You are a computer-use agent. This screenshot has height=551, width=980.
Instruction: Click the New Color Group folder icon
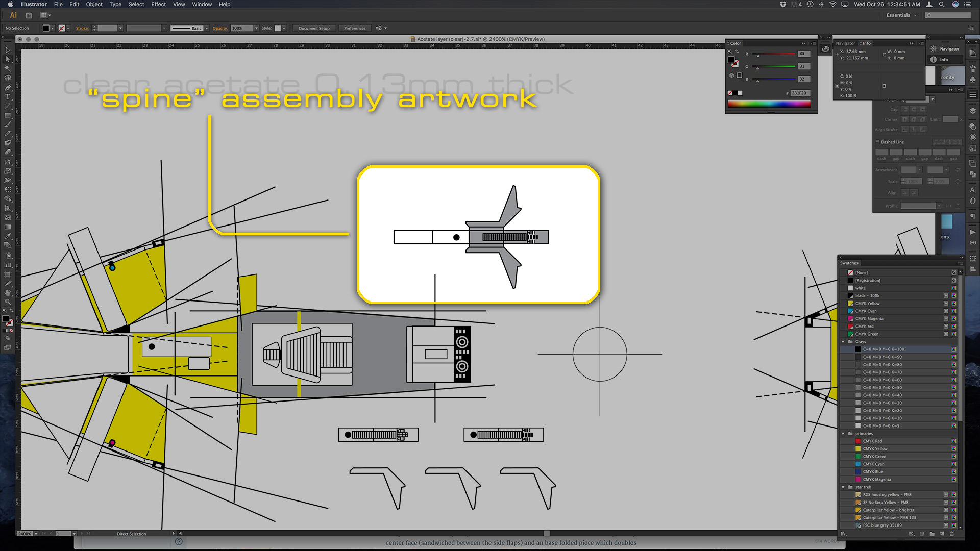pos(932,534)
